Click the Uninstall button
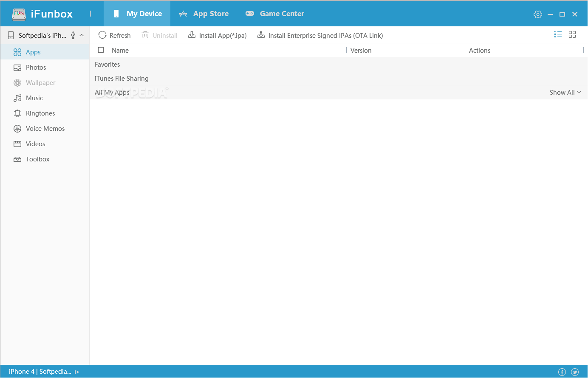The height and width of the screenshot is (378, 588). (160, 35)
